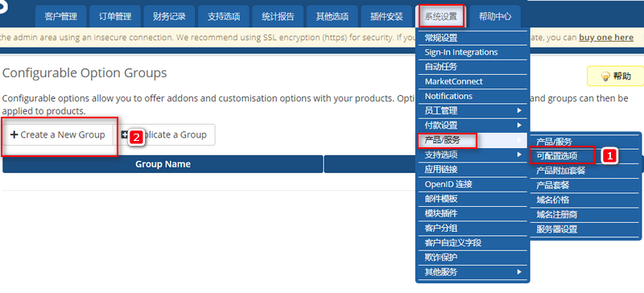Follow the buy one here link
Viewport: 644px width, 293px height.
[x=606, y=37]
